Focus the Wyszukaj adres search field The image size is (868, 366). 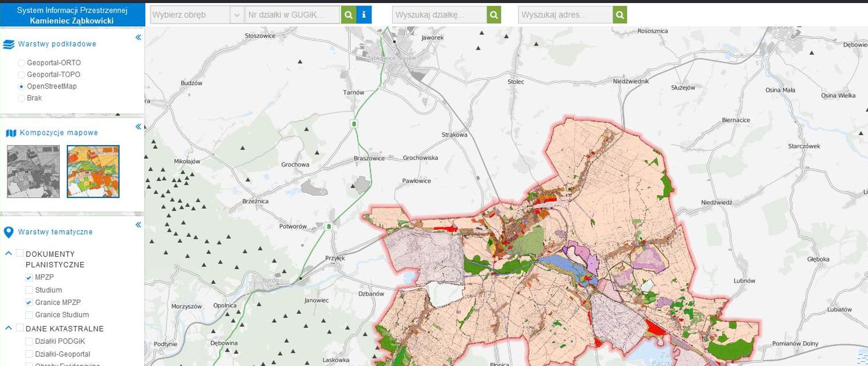566,15
